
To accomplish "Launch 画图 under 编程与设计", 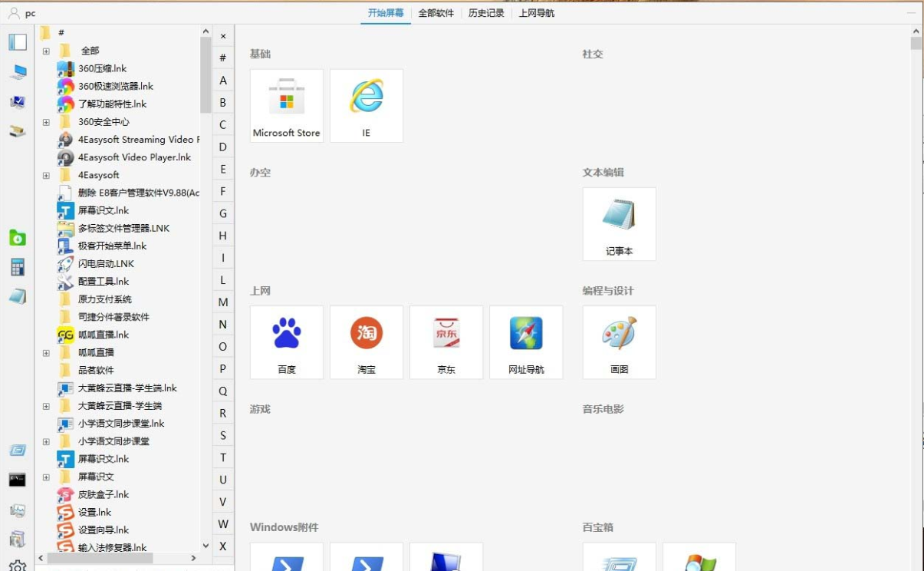I will pos(619,342).
